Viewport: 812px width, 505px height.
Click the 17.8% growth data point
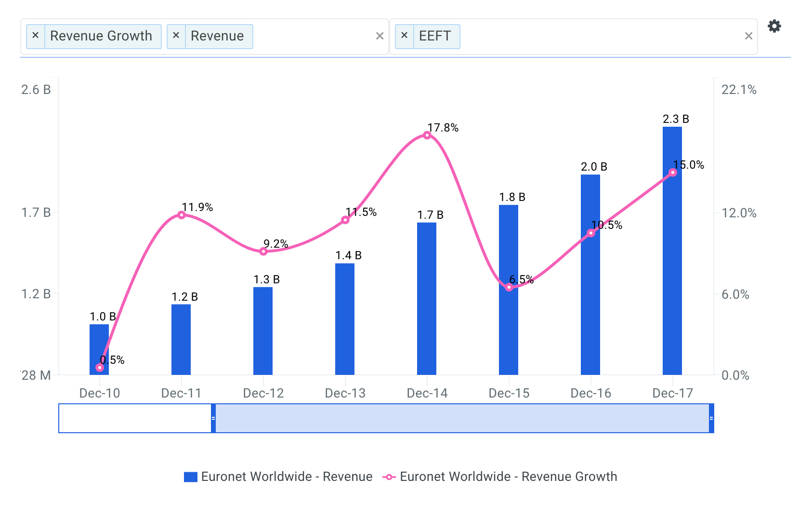(427, 135)
